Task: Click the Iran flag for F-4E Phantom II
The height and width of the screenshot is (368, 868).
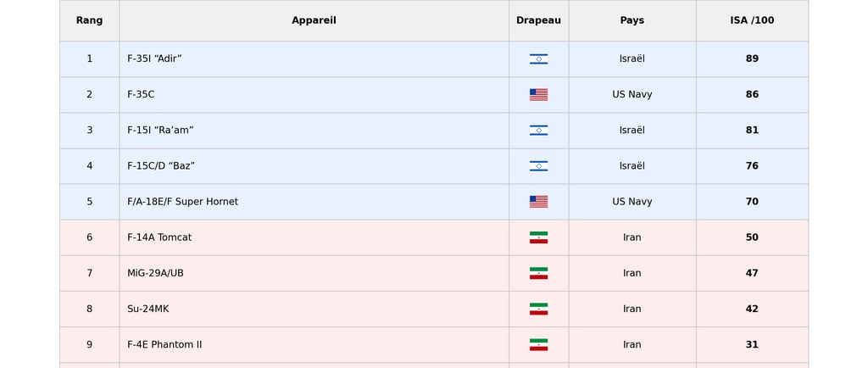Action: pyautogui.click(x=538, y=345)
